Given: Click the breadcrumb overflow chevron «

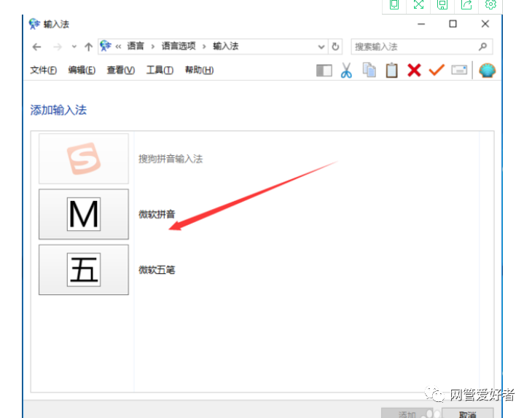Looking at the screenshot, I should 118,47.
